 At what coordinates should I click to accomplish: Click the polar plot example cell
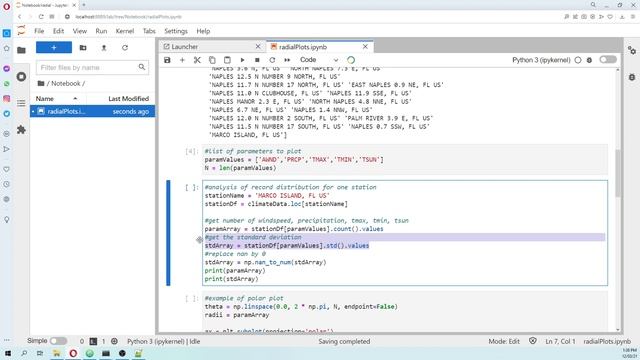(x=405, y=311)
